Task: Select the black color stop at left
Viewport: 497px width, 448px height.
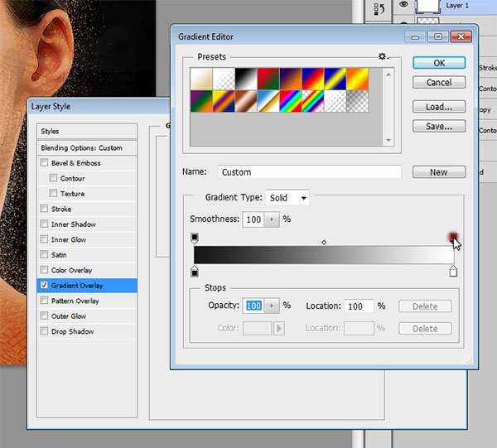Action: (195, 272)
